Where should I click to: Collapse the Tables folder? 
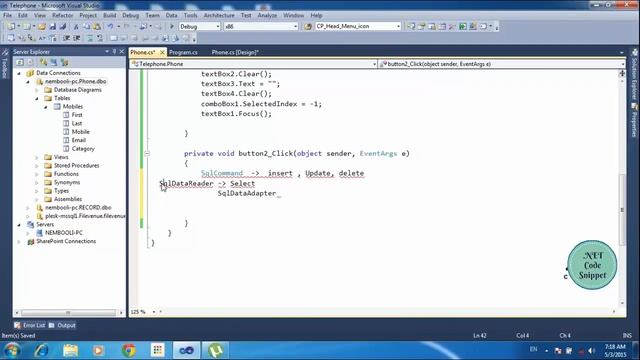click(37, 98)
